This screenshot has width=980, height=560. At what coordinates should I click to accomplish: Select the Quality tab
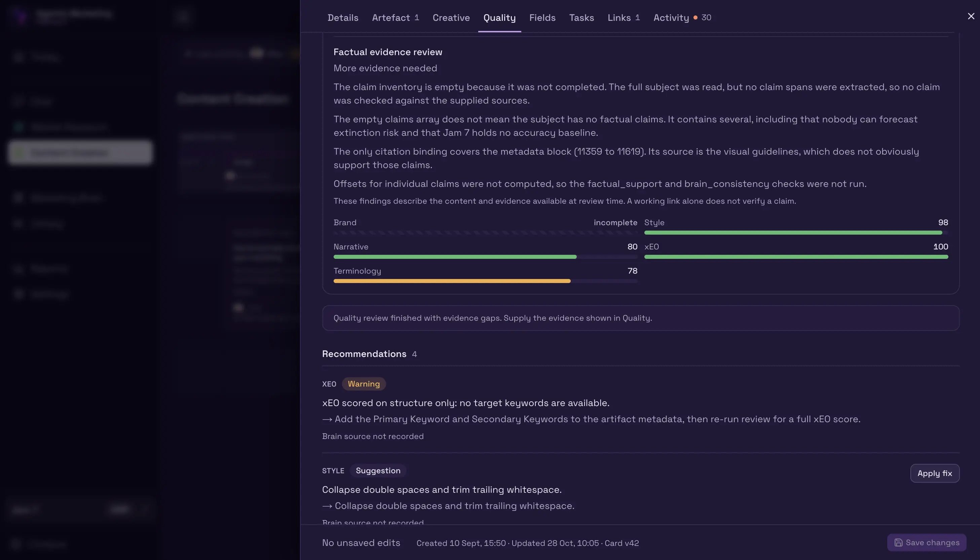499,18
